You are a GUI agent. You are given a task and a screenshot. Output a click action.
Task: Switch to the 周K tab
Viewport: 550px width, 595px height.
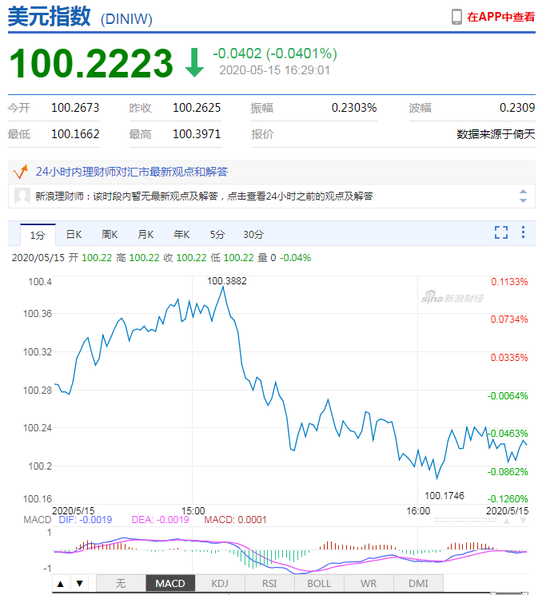(x=109, y=235)
